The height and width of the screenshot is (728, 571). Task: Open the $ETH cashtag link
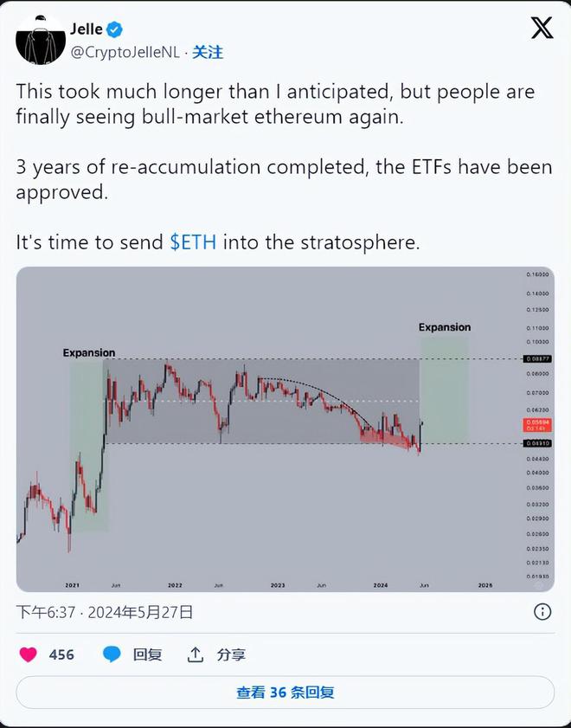click(x=194, y=243)
